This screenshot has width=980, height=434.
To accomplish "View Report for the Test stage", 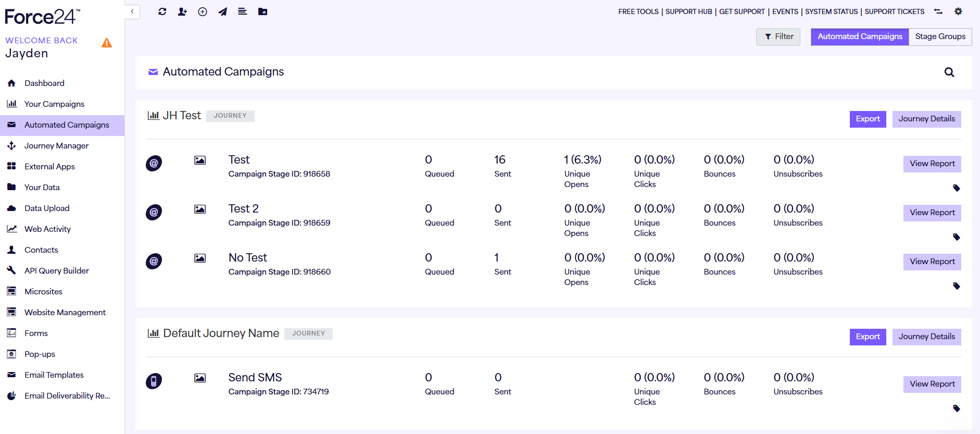I will pos(932,164).
